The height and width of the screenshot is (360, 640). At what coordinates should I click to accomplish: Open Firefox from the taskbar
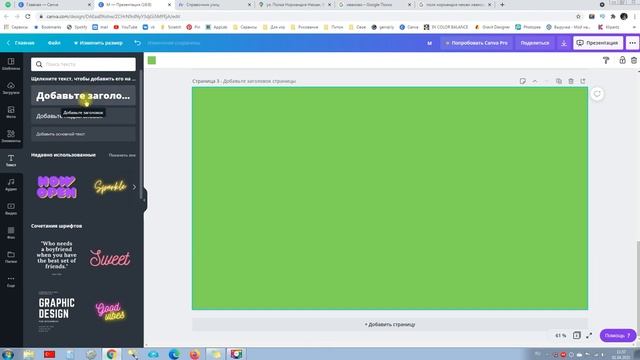tap(195, 354)
